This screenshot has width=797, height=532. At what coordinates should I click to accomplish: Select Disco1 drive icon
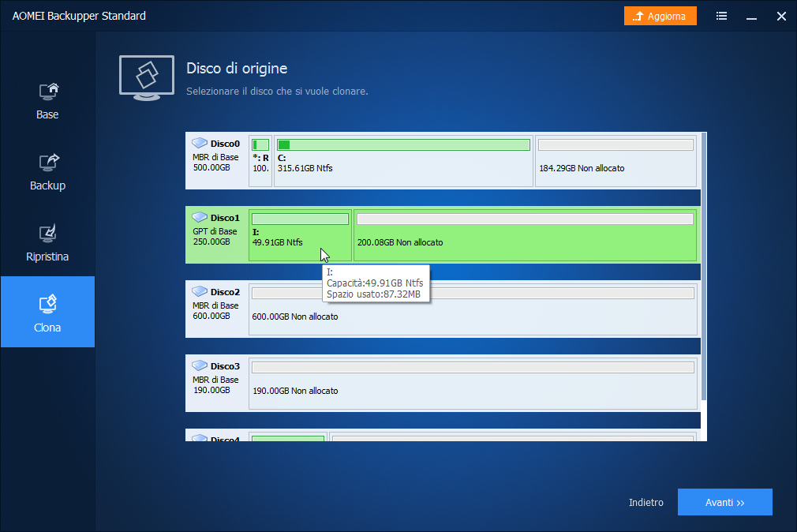(199, 217)
